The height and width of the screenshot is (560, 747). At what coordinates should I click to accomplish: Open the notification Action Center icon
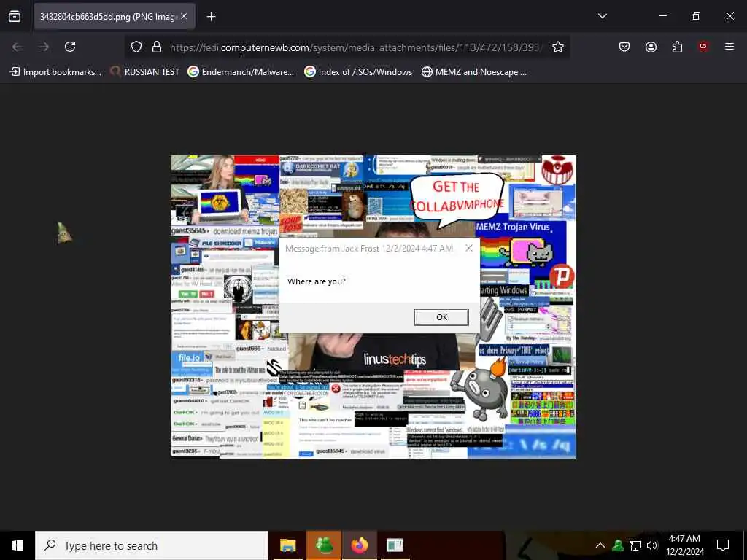tap(723, 545)
